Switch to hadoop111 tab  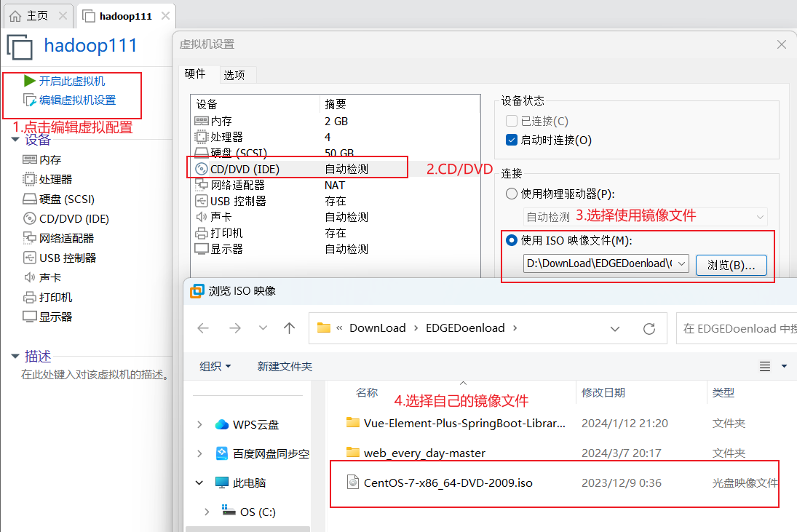pyautogui.click(x=125, y=16)
